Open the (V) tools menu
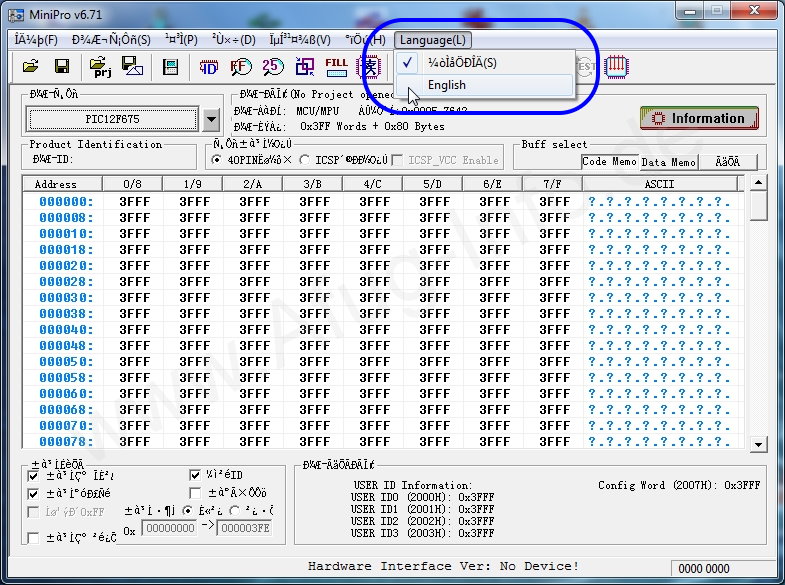Image resolution: width=785 pixels, height=585 pixels. coord(300,40)
